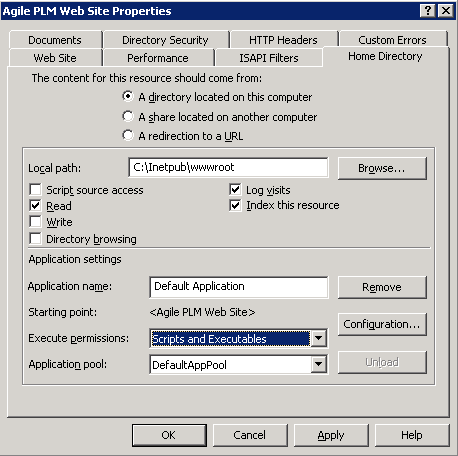Close the Agile PLM Web Site Properties dialog
Viewport: 458px width, 456px height.
coord(446,11)
